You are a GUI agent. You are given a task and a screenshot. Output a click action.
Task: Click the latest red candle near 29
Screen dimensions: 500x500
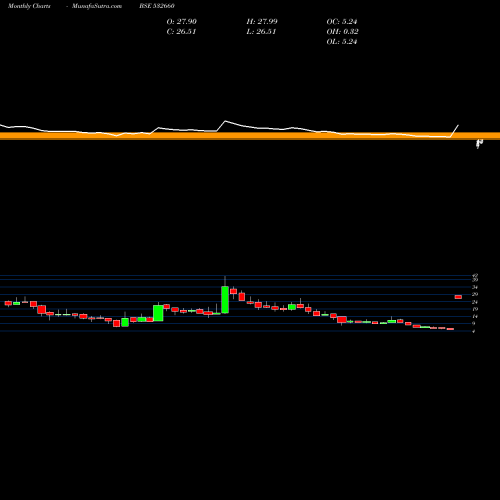[458, 297]
